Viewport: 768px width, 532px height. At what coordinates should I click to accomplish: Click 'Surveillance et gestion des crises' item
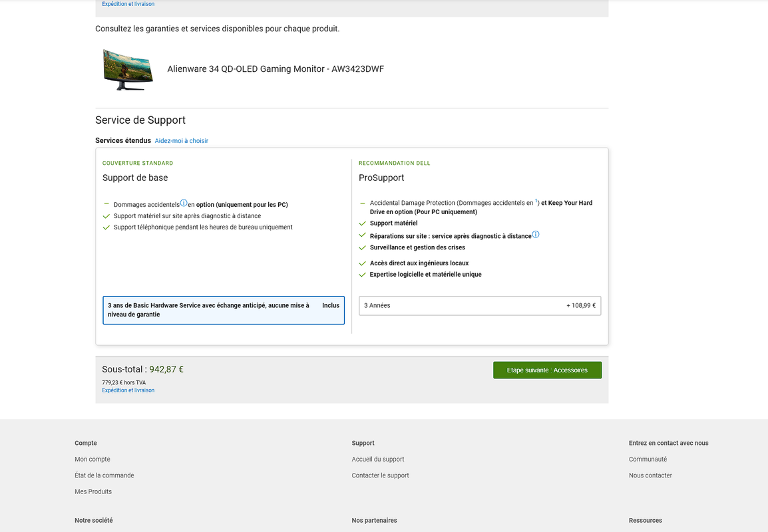pos(417,247)
